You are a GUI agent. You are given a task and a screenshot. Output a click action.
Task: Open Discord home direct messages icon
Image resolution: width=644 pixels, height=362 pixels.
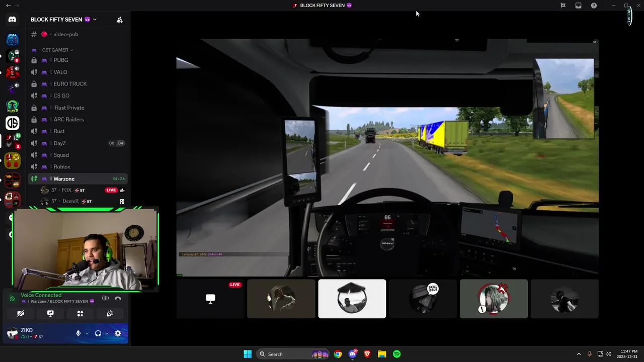click(13, 20)
